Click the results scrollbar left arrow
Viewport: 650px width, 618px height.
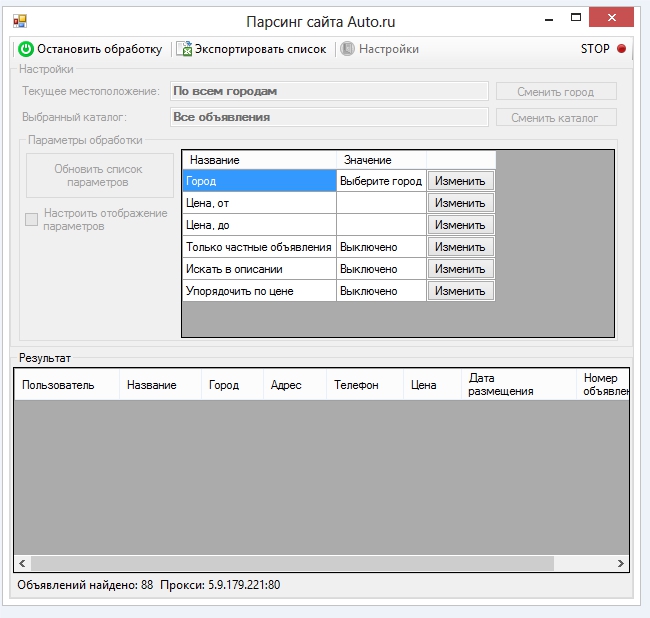22,563
